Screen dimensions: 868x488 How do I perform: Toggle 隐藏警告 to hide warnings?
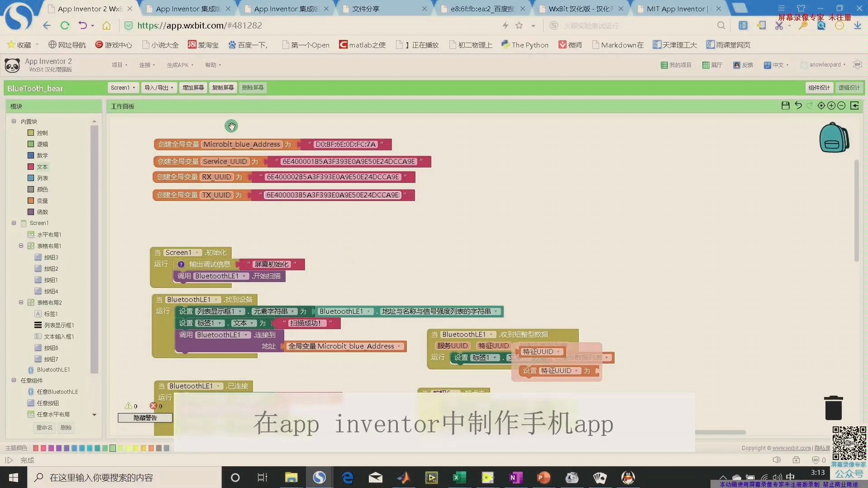click(145, 418)
